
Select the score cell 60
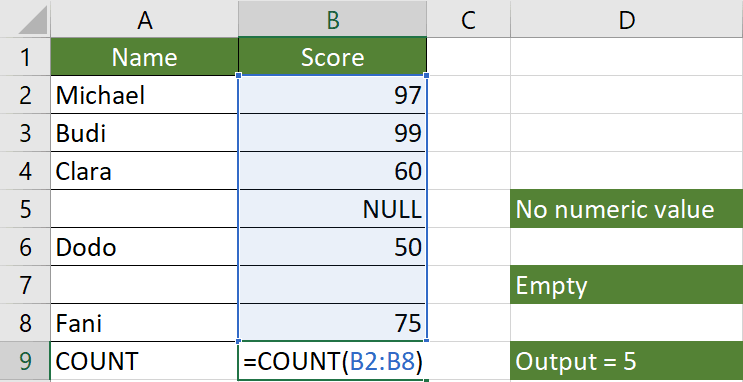(x=332, y=171)
